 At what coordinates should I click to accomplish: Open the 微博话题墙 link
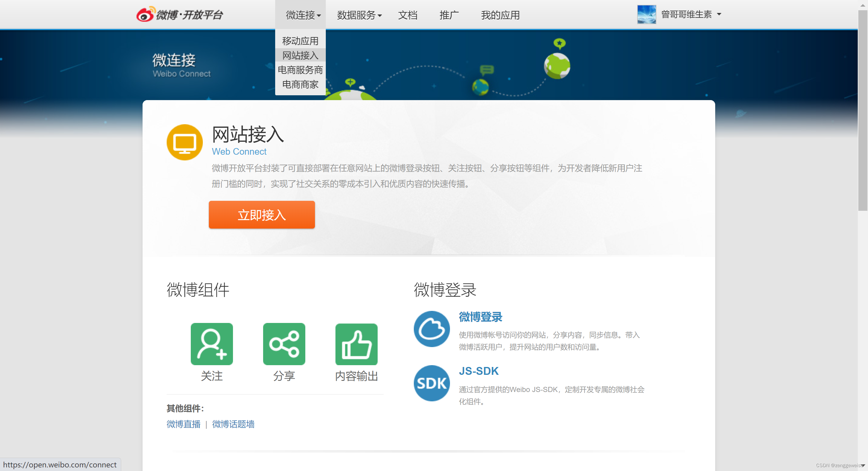coord(233,424)
